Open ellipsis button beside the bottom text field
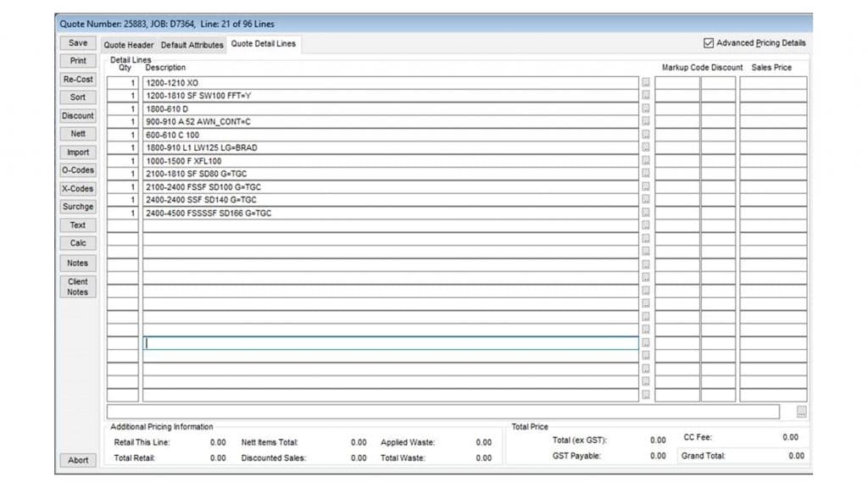 [x=801, y=412]
